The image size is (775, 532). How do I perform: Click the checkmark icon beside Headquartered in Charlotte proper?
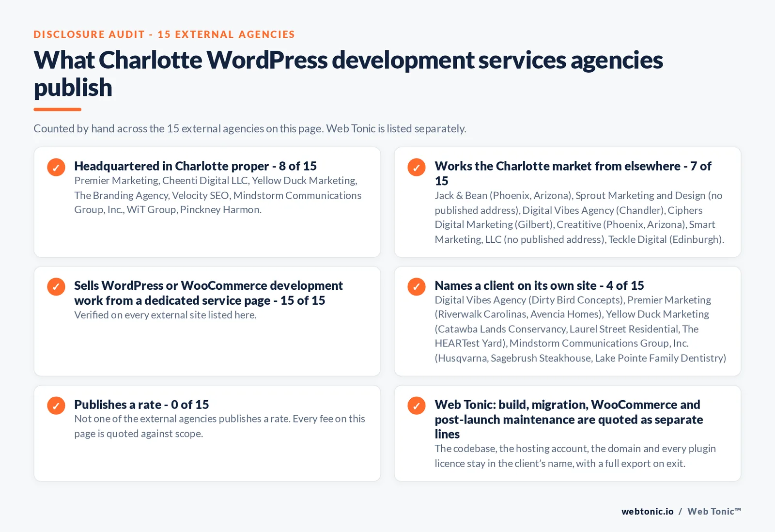coord(56,167)
